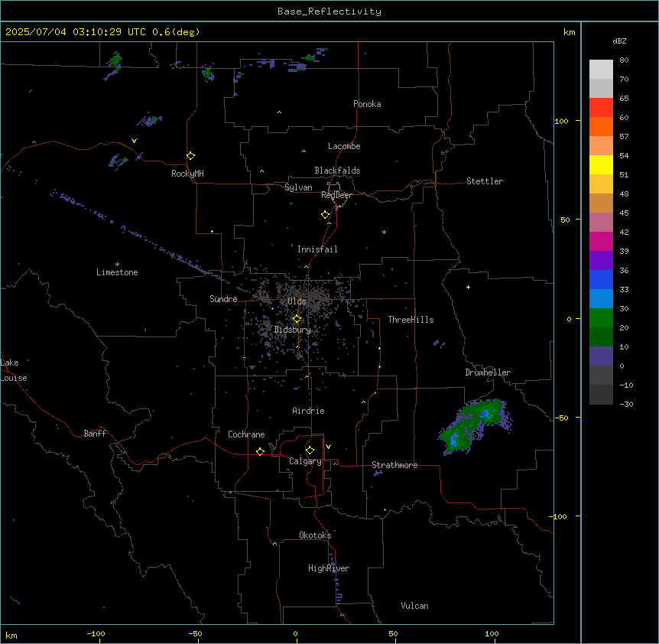659x644 pixels.
Task: Click the Drumheller label
Action: [488, 372]
